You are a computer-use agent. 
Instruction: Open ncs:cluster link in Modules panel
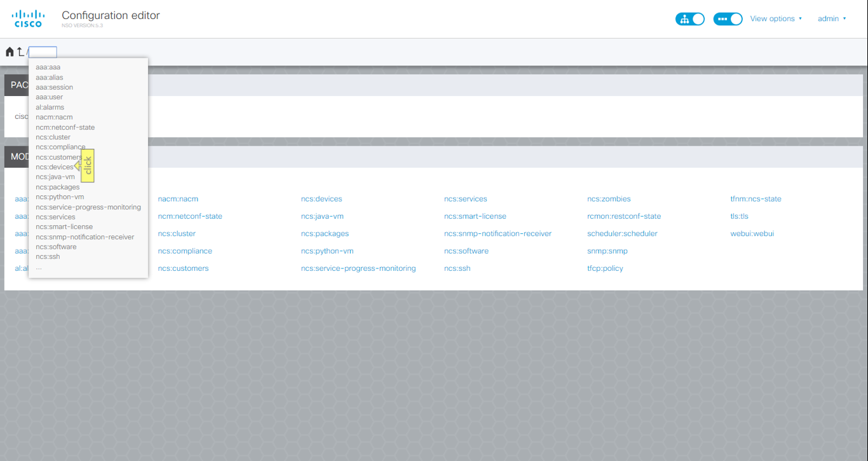[x=177, y=233]
